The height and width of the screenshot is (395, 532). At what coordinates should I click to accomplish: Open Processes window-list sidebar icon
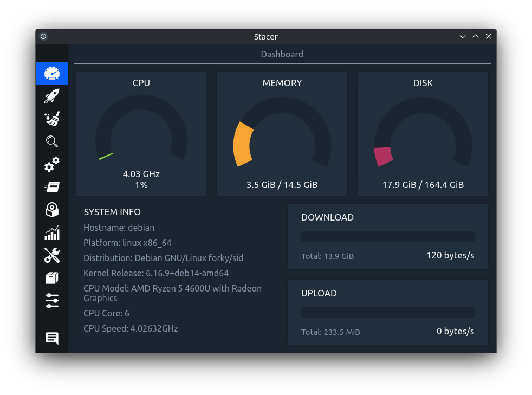[52, 187]
